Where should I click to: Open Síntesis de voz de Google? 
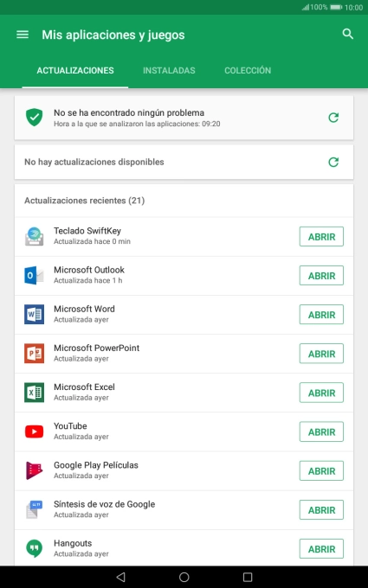[321, 510]
